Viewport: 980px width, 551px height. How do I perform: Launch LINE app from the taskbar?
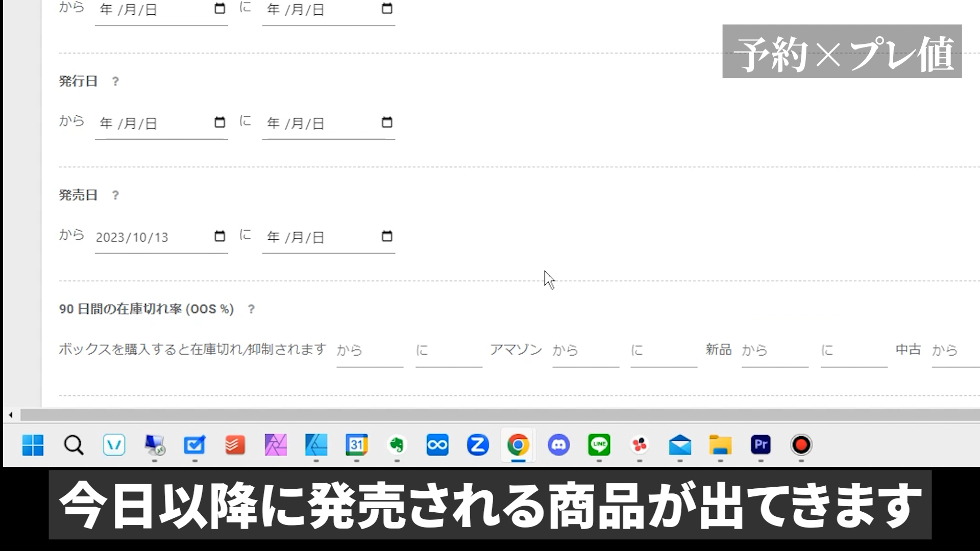tap(599, 445)
